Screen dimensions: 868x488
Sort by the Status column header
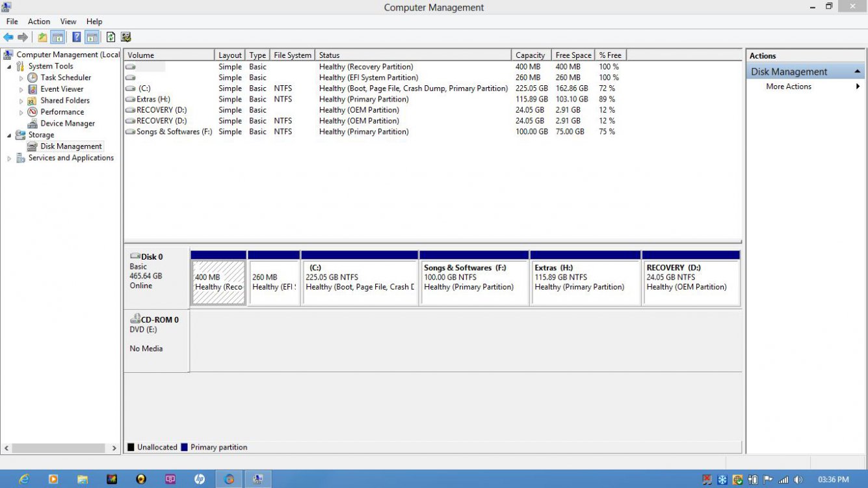click(414, 55)
